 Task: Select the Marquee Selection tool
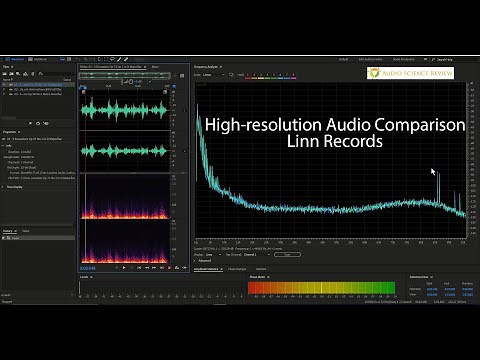coord(106,59)
